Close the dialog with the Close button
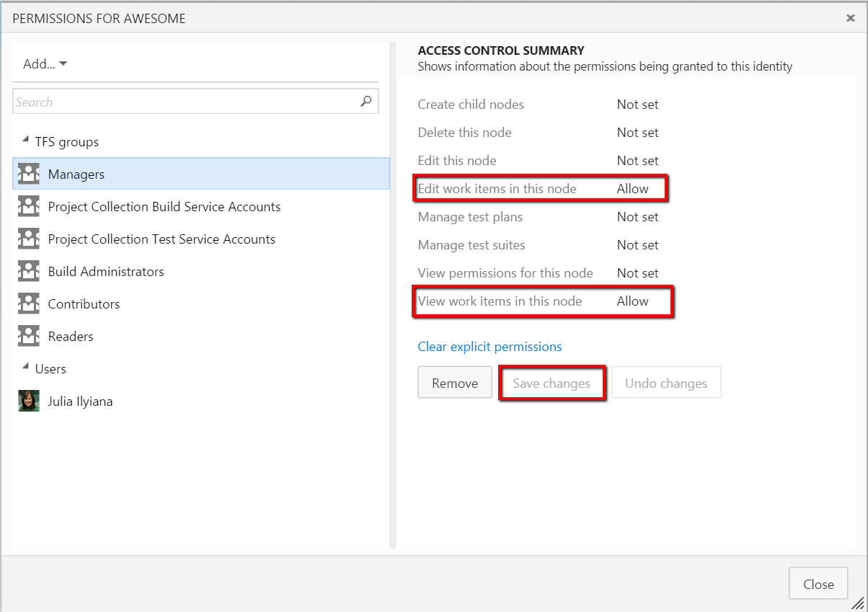Viewport: 868px width, 612px height. (818, 585)
